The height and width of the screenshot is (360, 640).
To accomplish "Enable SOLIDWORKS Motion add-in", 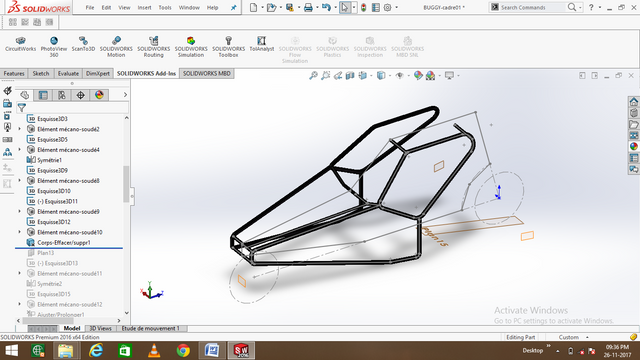I will [116, 46].
